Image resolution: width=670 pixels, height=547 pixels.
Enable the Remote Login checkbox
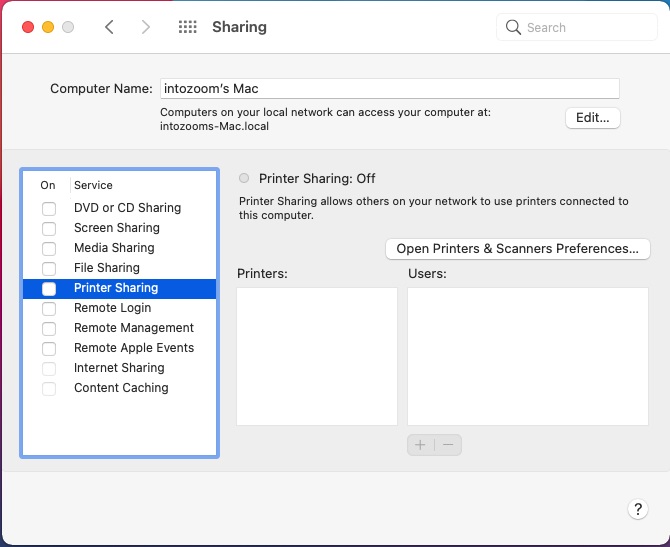pyautogui.click(x=49, y=308)
